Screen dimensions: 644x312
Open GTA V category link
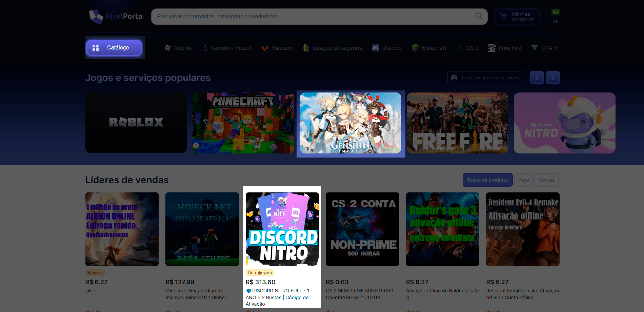pos(544,48)
